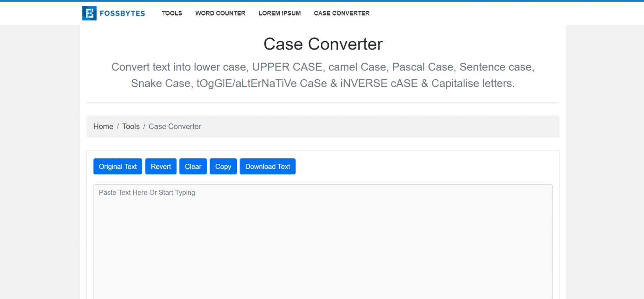
Task: Click the Fossbytes square logo icon
Action: click(x=89, y=13)
